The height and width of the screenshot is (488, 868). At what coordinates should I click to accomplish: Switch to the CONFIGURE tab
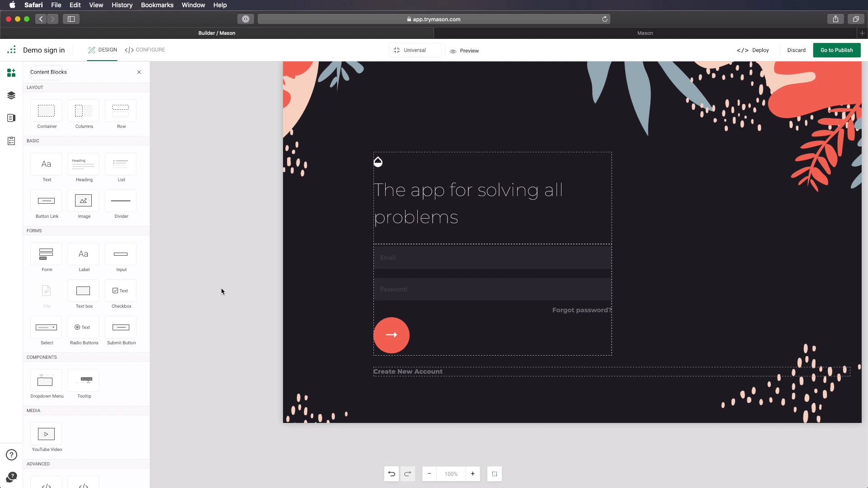(145, 50)
